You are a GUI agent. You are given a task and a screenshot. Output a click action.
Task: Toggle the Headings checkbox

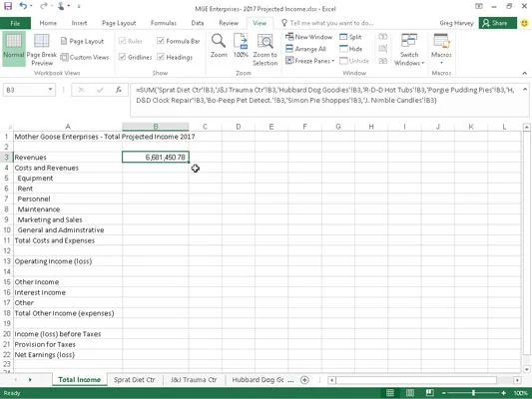pos(161,57)
